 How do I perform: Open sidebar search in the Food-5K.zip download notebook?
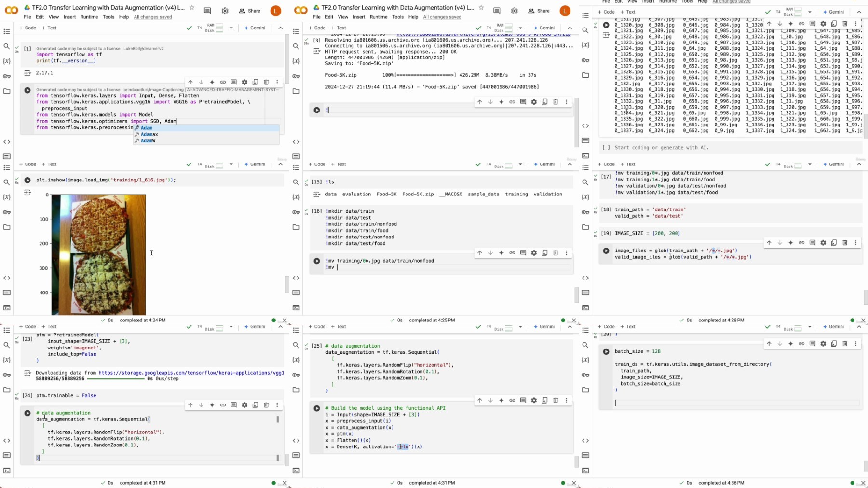[x=296, y=46]
